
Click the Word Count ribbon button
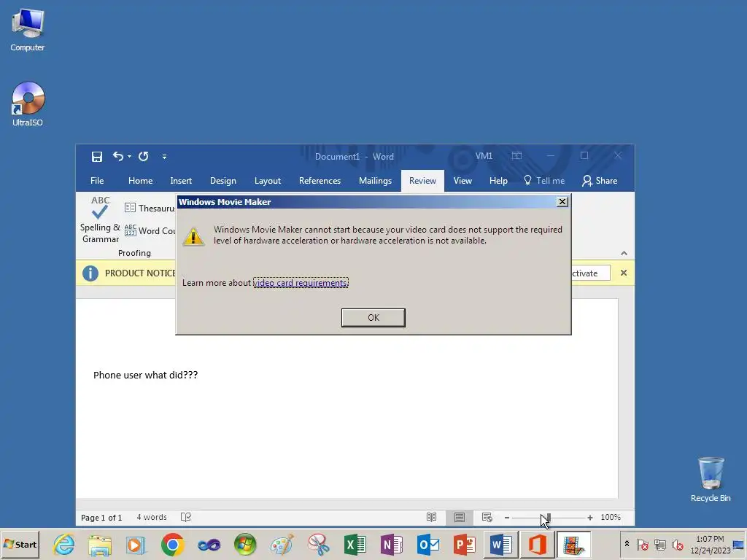150,231
